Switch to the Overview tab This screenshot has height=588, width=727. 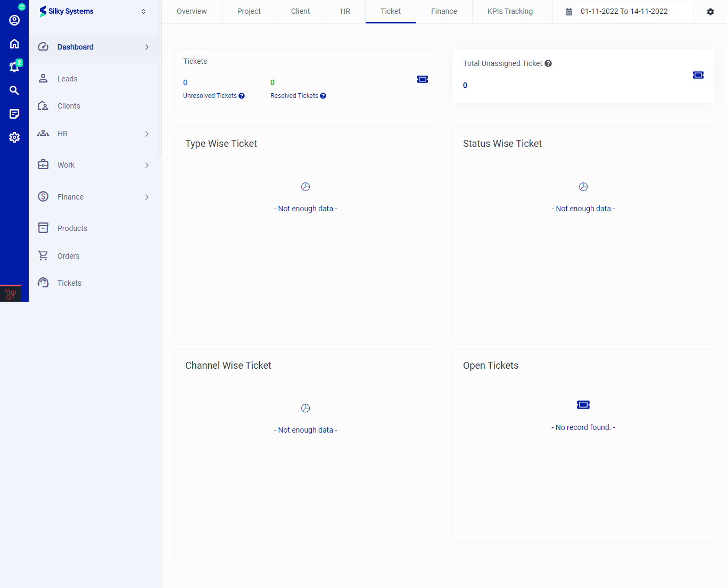192,11
